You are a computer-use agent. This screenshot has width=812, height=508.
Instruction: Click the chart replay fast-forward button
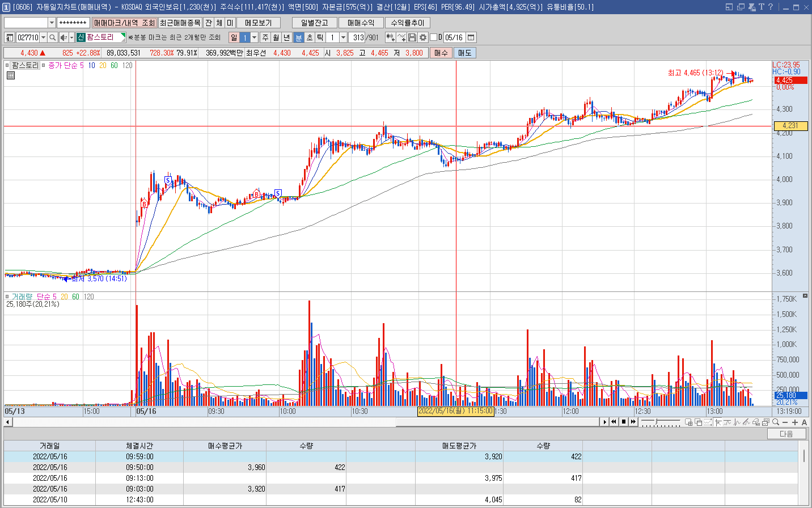coord(633,422)
